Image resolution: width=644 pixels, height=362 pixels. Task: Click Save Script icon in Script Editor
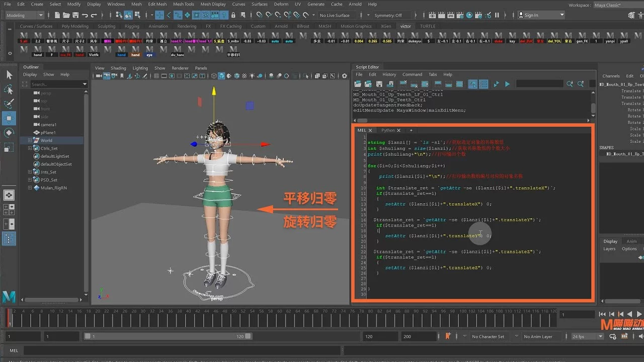point(379,84)
